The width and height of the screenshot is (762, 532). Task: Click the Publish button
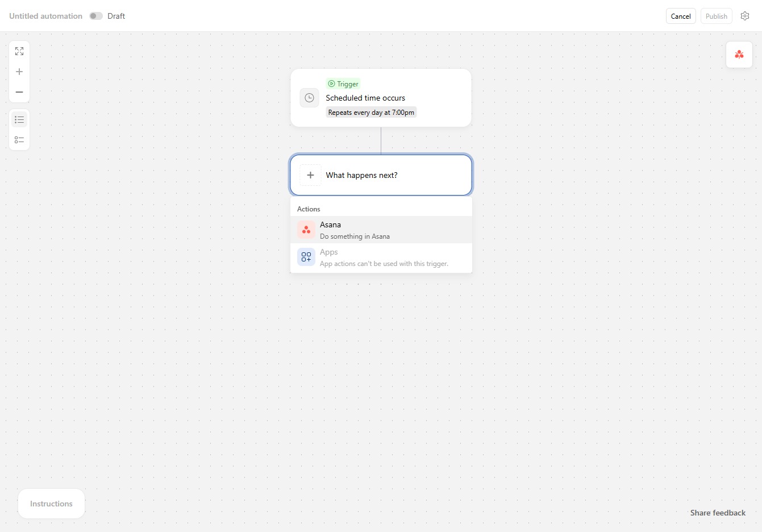[x=717, y=16]
